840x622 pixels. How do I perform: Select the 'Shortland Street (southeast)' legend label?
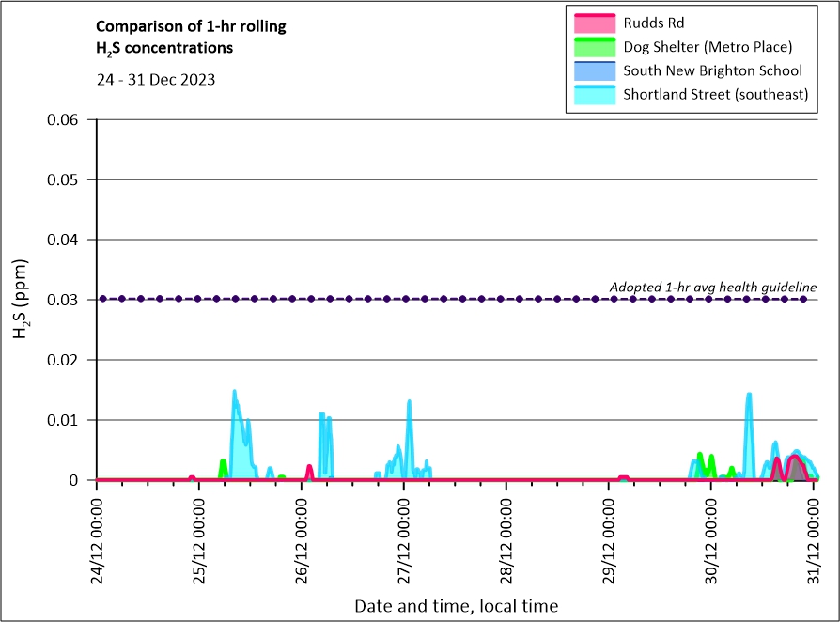click(716, 94)
